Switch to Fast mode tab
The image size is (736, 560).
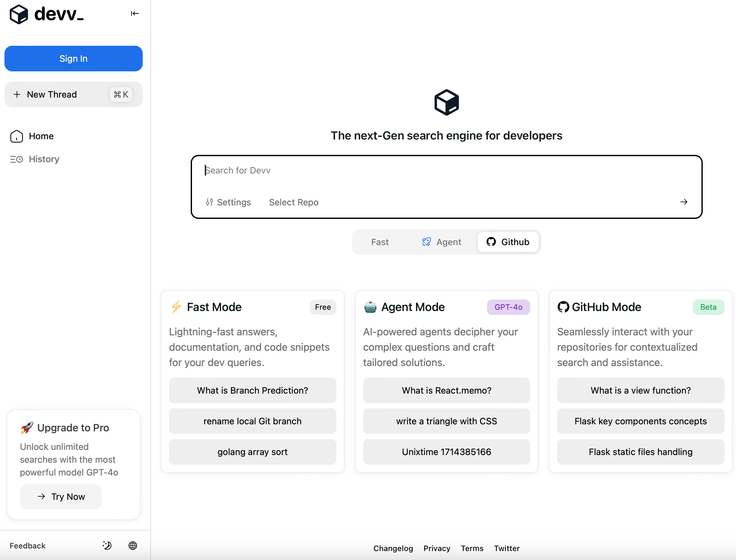380,242
